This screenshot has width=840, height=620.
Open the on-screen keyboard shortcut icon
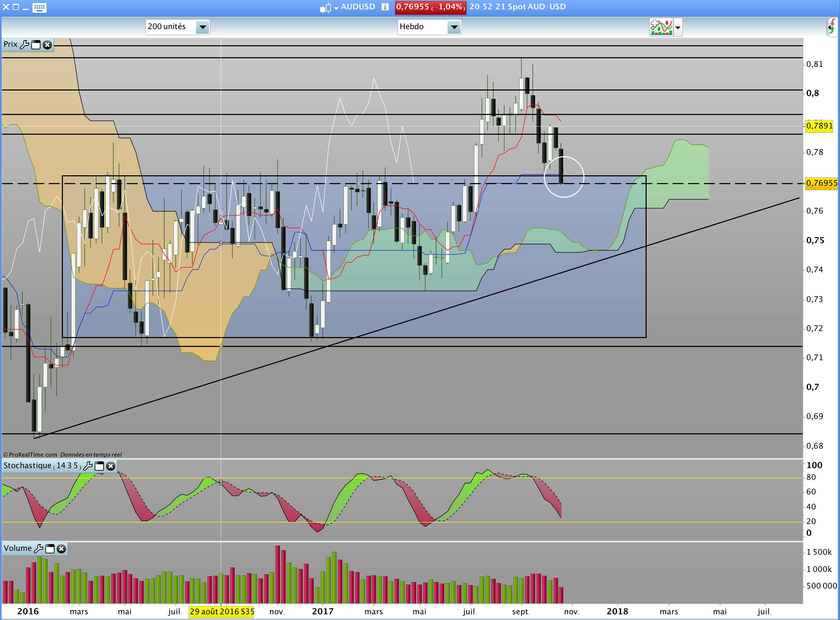tap(40, 8)
